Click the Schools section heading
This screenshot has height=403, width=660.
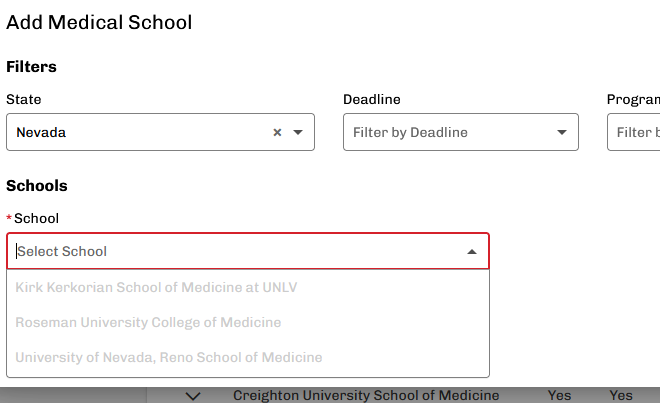coord(37,186)
